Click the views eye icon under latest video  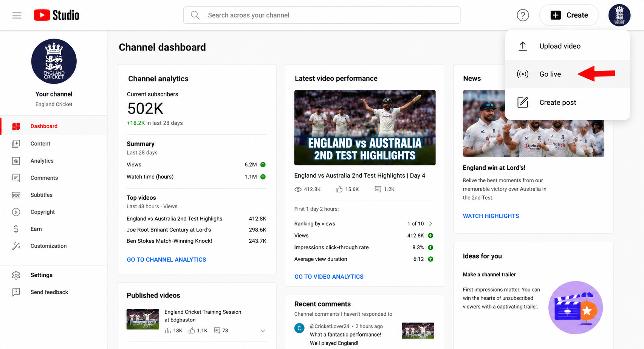point(298,189)
